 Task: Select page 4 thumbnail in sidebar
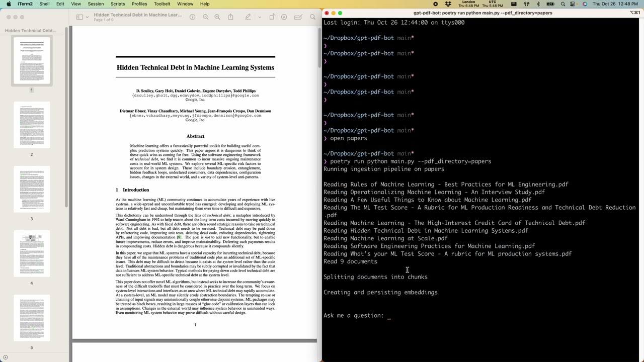(x=32, y=254)
